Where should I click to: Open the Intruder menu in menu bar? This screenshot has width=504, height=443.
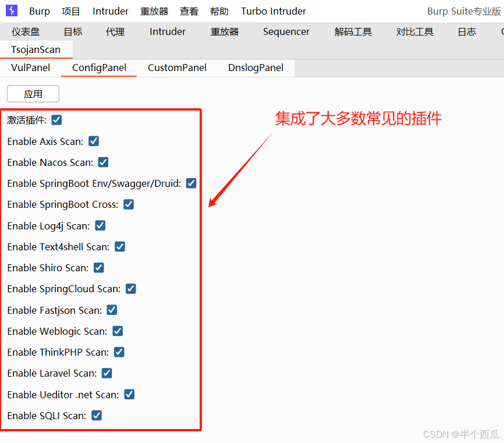pos(111,11)
